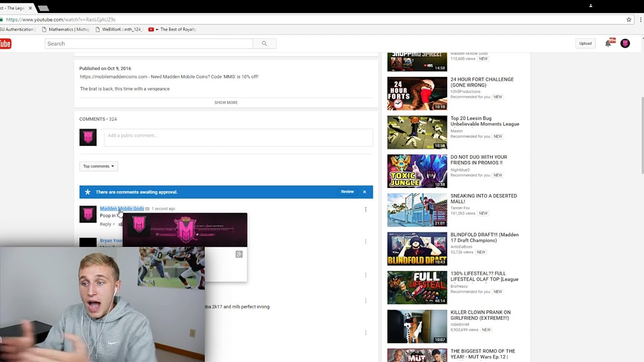Dismiss the comments awaiting approval banner
Screen dimensions: 644x362
point(364,192)
